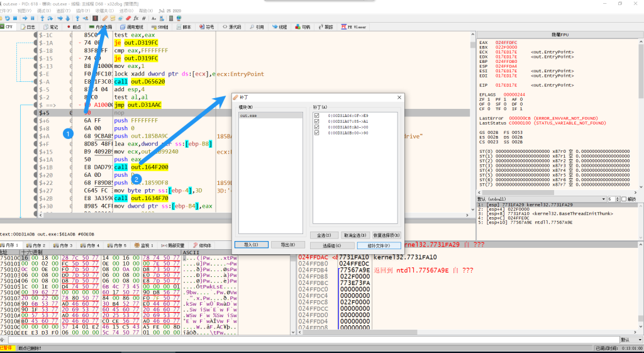This screenshot has height=353, width=644.
Task: Uncheck patch 00D31A08:A0->00 checkbox
Action: click(317, 127)
